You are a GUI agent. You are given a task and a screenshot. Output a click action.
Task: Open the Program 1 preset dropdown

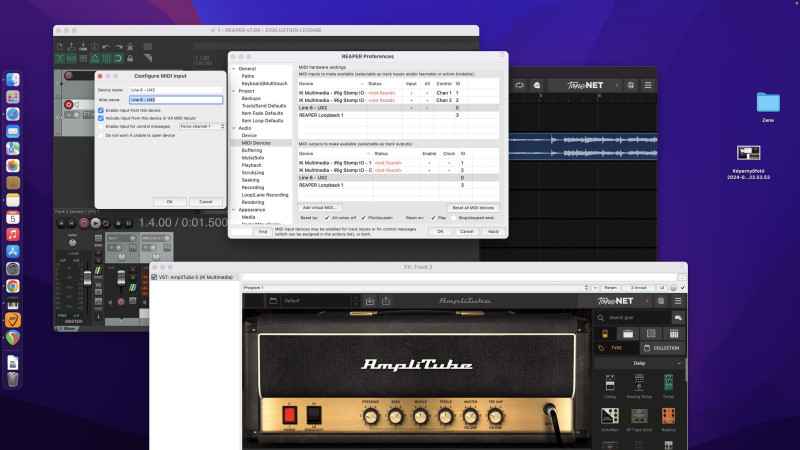click(x=416, y=288)
